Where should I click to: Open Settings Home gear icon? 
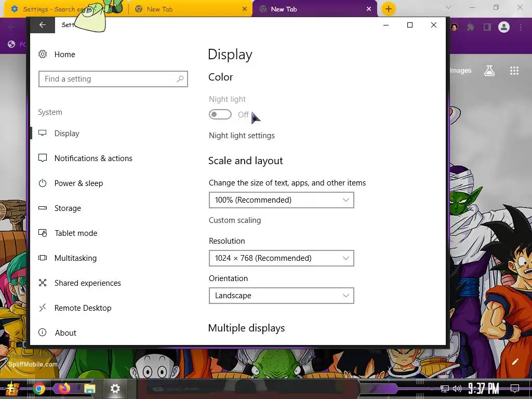click(43, 54)
